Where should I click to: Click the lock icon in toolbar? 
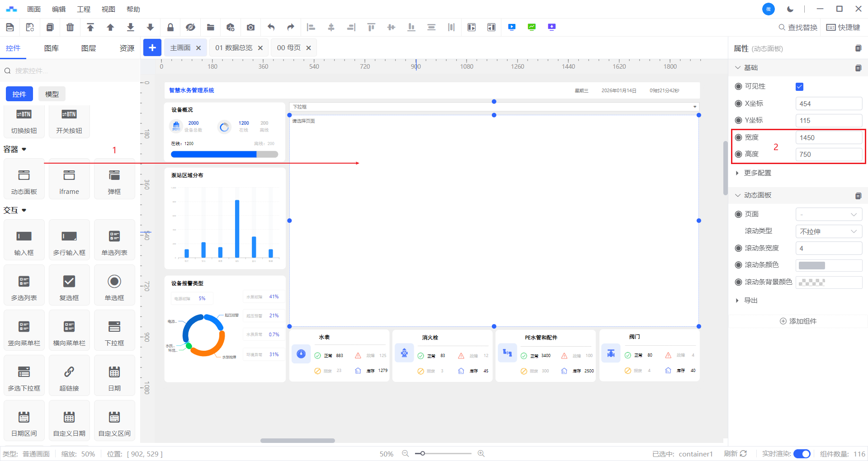tap(170, 27)
